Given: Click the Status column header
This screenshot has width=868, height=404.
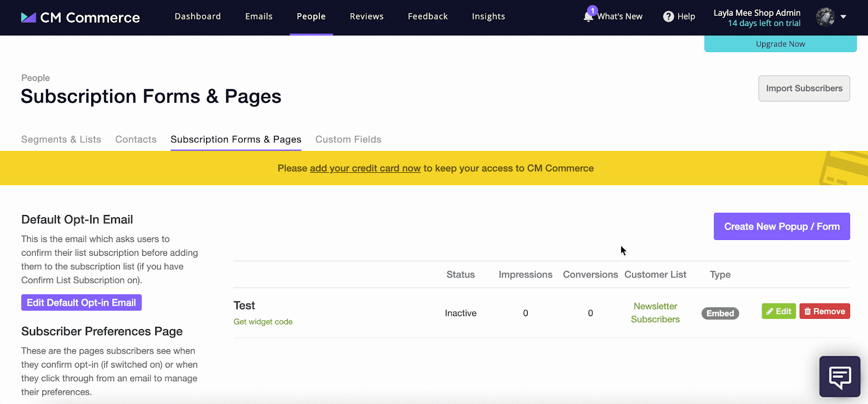Looking at the screenshot, I should (x=461, y=275).
